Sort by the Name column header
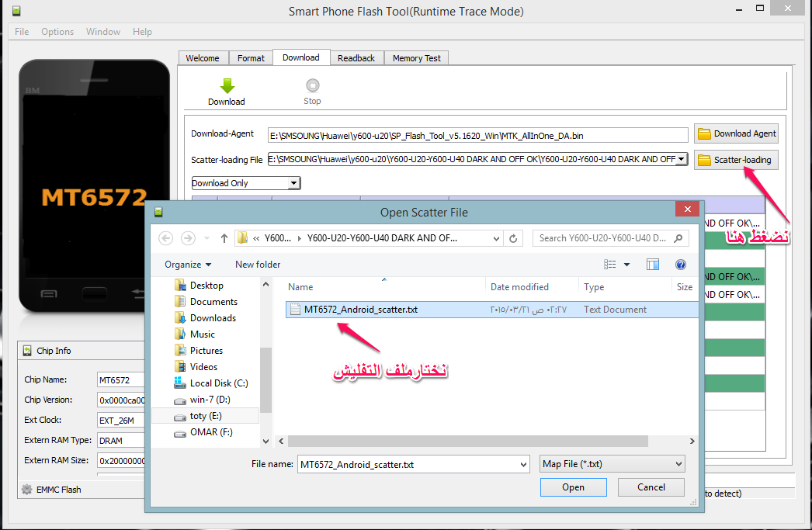This screenshot has width=812, height=530. tap(300, 287)
